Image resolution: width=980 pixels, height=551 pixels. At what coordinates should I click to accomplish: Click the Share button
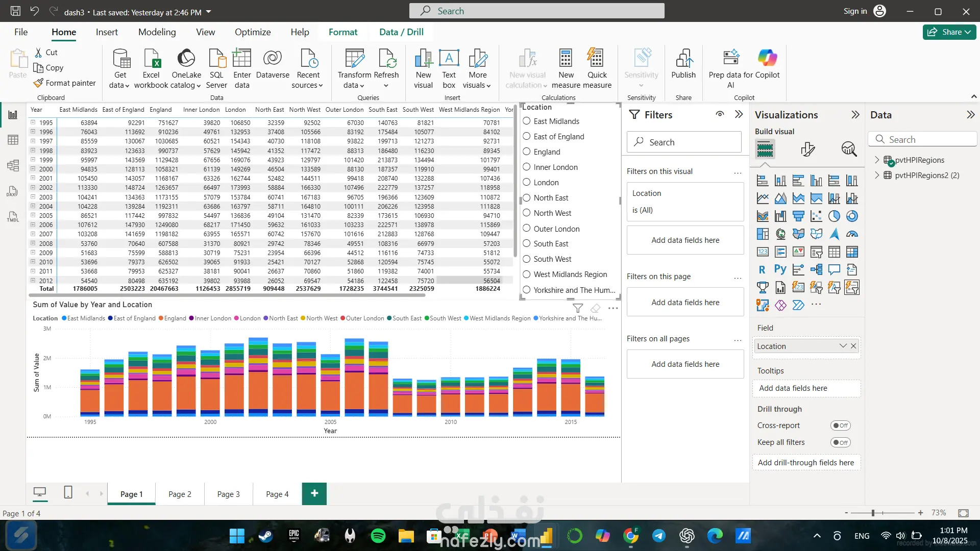point(949,32)
